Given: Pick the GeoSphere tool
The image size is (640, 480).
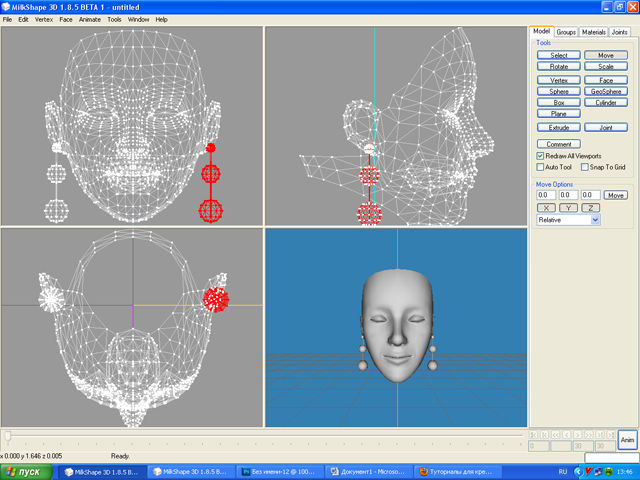Looking at the screenshot, I should [x=605, y=91].
